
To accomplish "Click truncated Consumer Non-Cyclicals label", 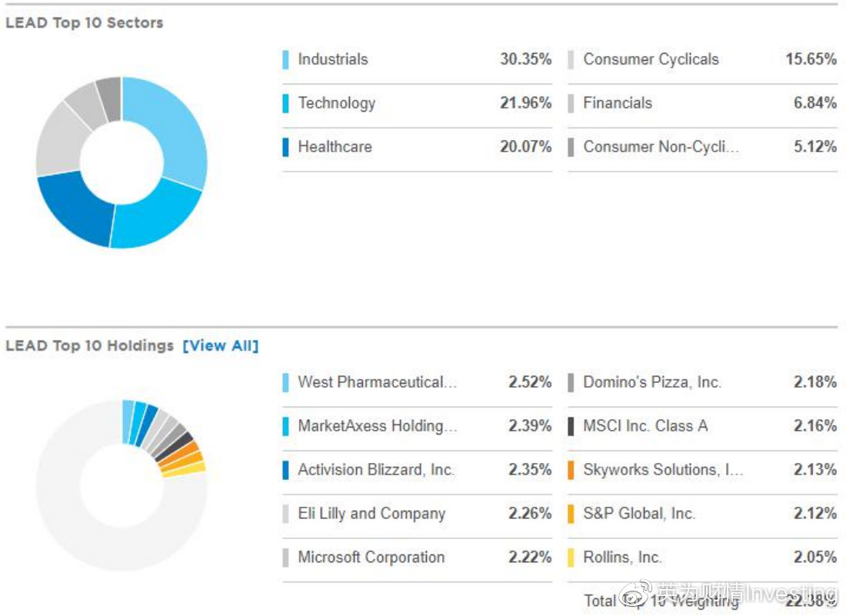I will coord(661,147).
